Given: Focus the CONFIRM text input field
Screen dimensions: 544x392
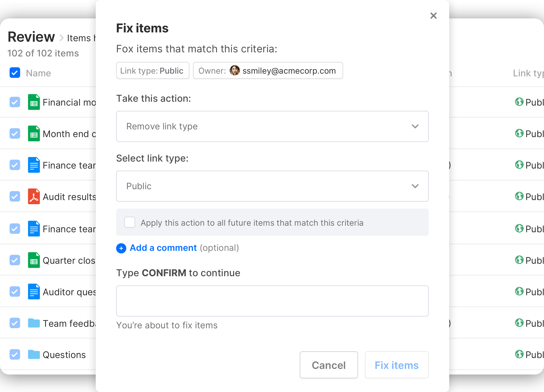Looking at the screenshot, I should [x=272, y=301].
